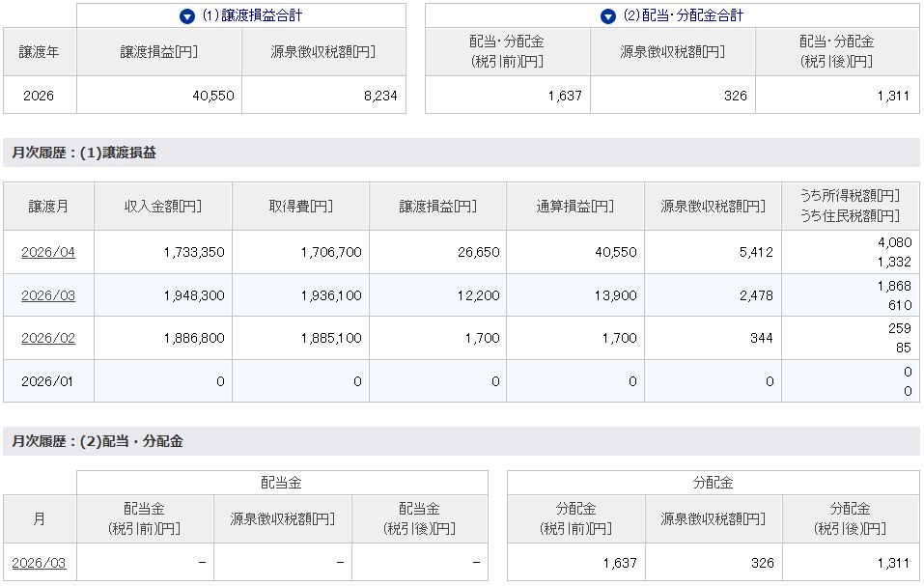Click the arrow icon beside (2) 配当・分配金合計
The height and width of the screenshot is (586, 924).
tap(607, 16)
